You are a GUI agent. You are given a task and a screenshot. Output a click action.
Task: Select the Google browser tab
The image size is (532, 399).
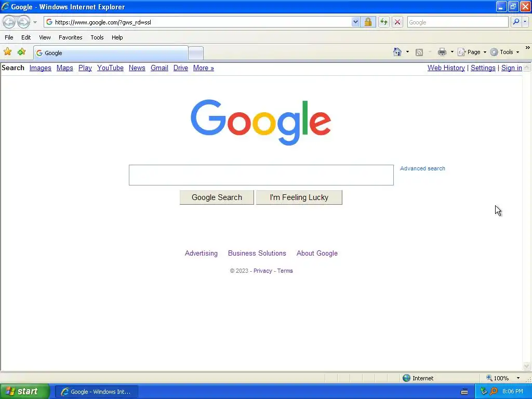point(111,53)
